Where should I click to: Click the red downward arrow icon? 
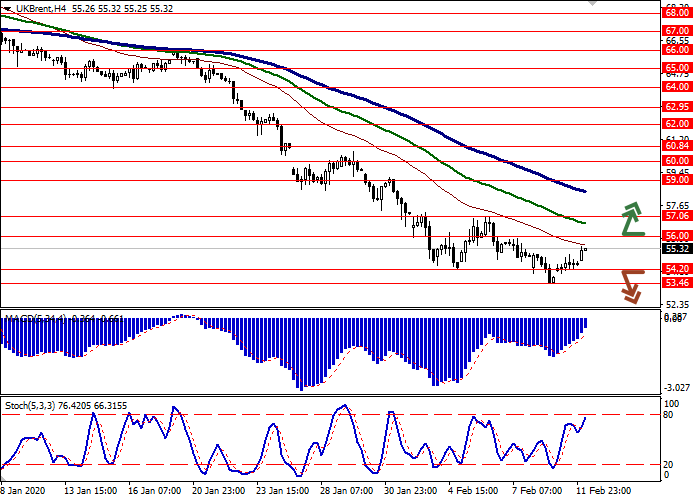[629, 285]
